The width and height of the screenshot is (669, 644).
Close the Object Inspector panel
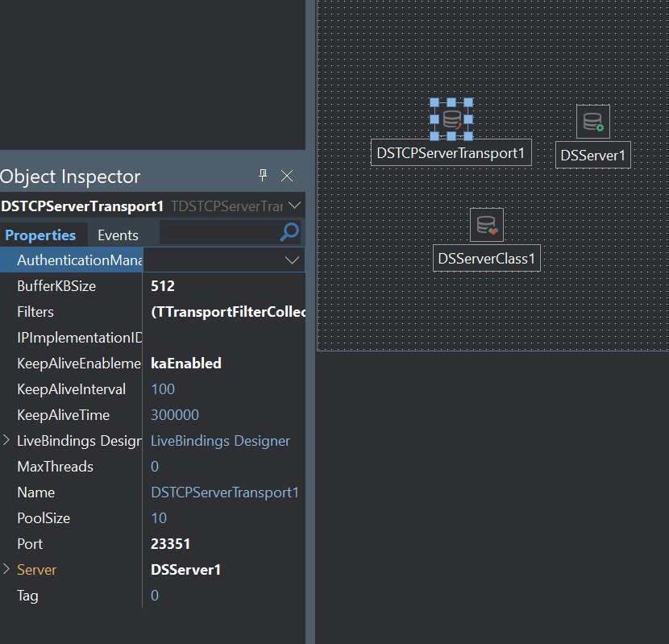click(x=287, y=176)
